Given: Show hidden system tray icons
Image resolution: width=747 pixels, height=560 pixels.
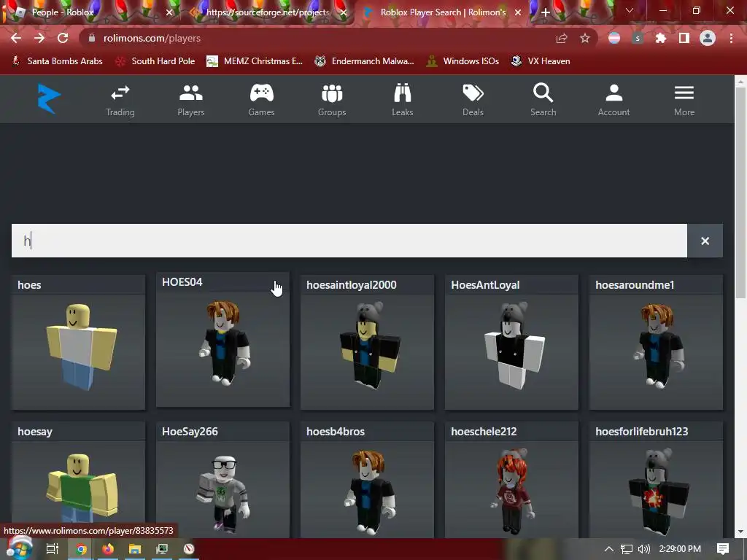Looking at the screenshot, I should tap(609, 549).
